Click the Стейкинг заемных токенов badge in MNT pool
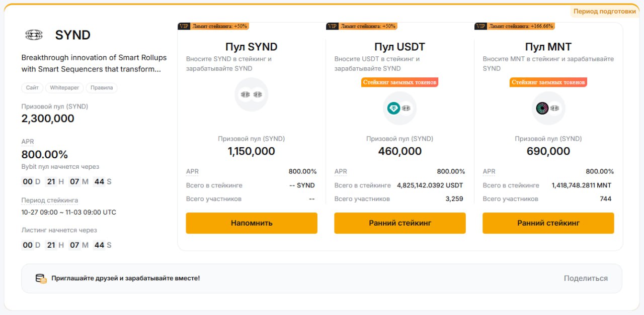The height and width of the screenshot is (315, 644). point(548,81)
